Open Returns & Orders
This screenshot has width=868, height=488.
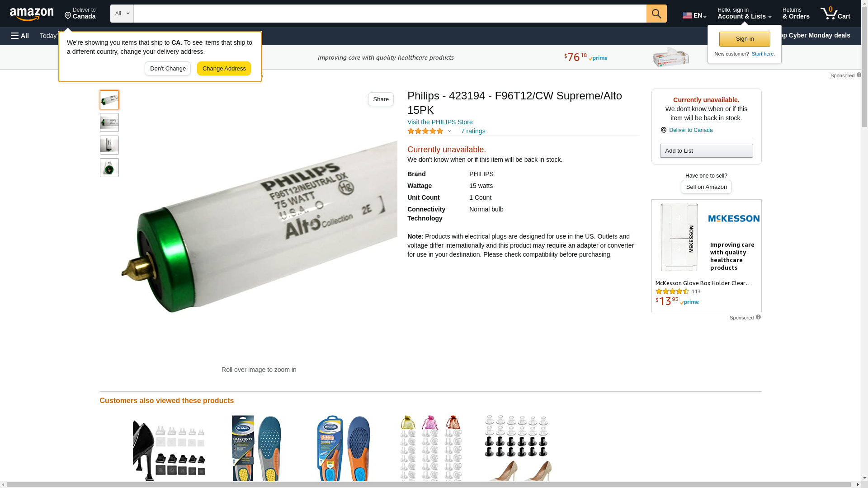(796, 14)
